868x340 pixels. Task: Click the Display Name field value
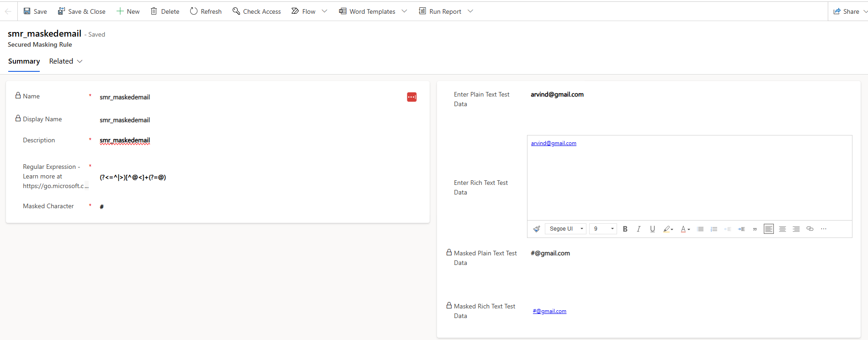pos(125,120)
